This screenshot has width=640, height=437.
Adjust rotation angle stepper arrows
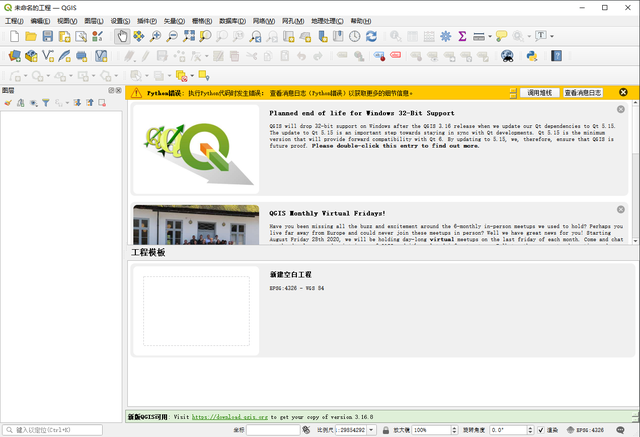[x=530, y=430]
